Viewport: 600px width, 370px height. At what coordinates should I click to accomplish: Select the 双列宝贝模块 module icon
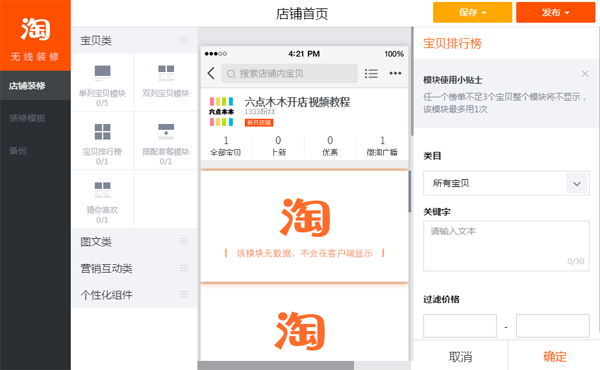tap(166, 73)
